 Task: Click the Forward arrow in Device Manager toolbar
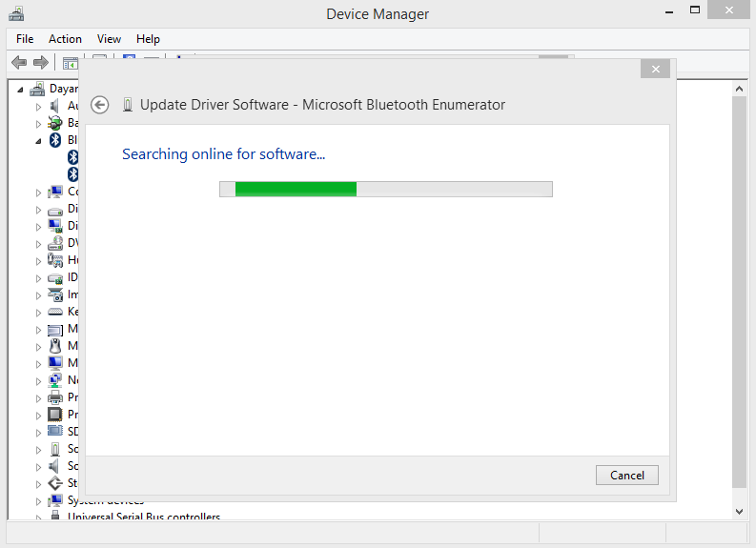[x=41, y=62]
